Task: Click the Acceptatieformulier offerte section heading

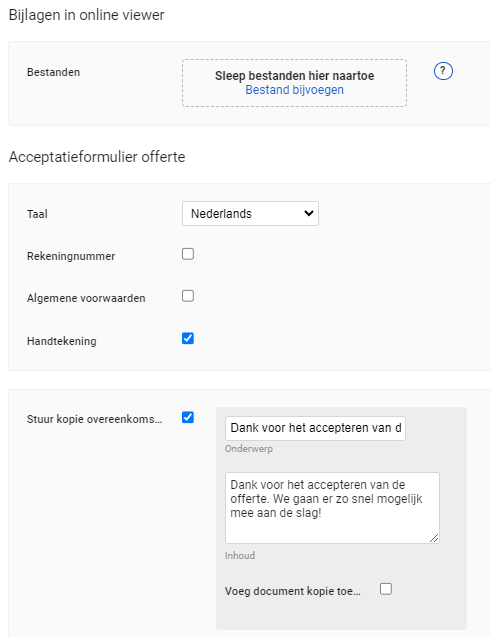Action: (97, 157)
